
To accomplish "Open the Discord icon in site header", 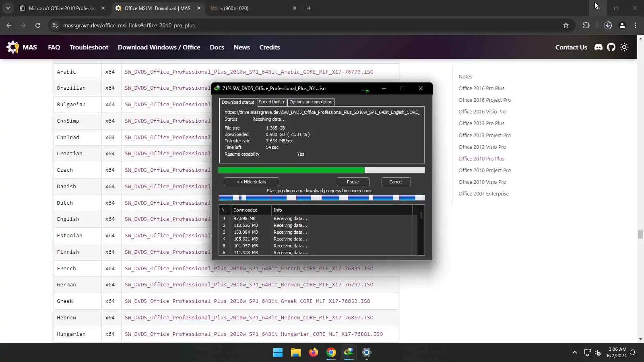I will (599, 47).
